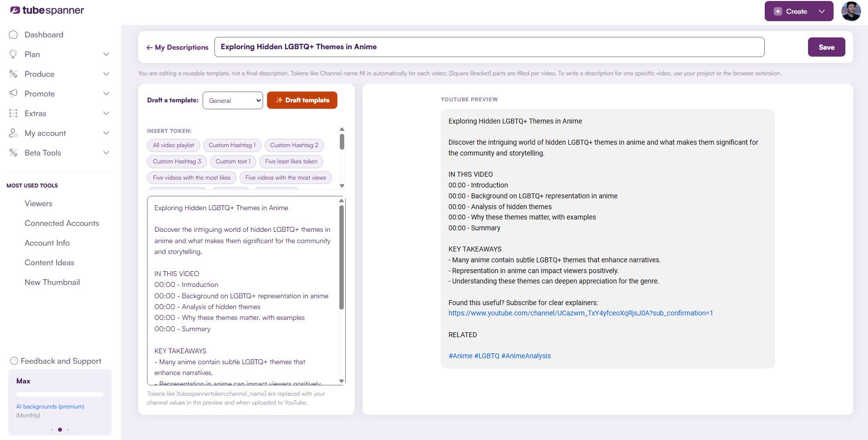Open the YouTube subscribe channel link
Viewport: 868px width, 440px height.
click(581, 313)
